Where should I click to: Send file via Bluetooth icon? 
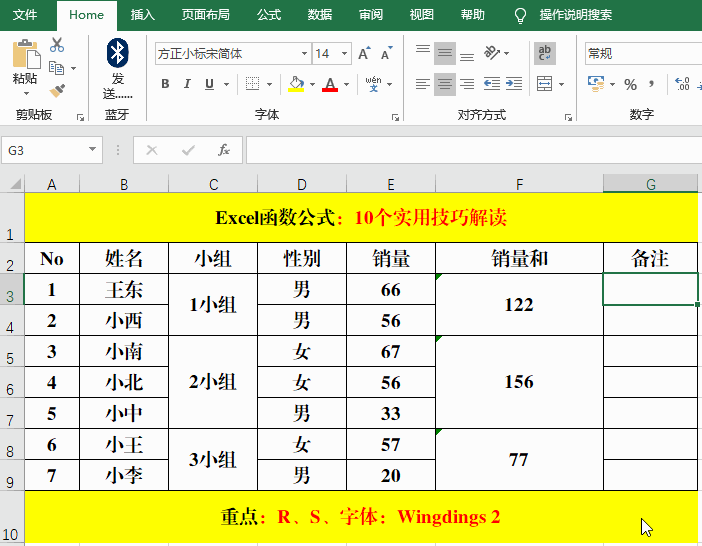click(118, 53)
